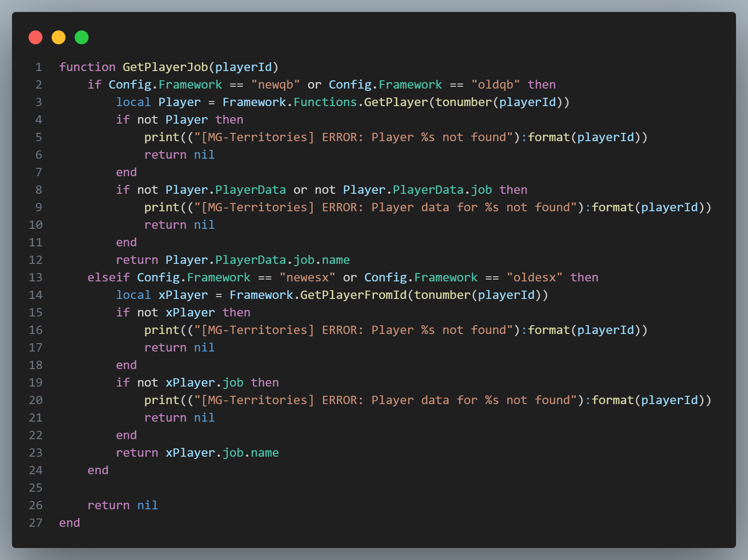Click the local xPlayer variable declaration

(183, 295)
